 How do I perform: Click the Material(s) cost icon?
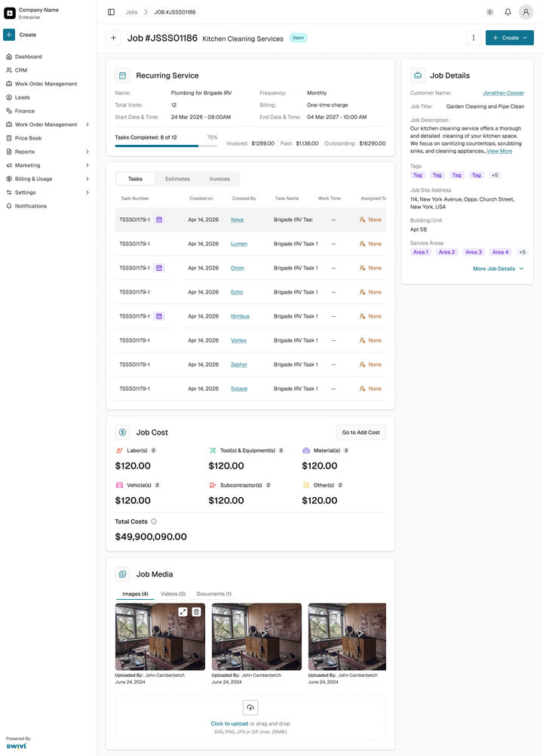pos(306,450)
